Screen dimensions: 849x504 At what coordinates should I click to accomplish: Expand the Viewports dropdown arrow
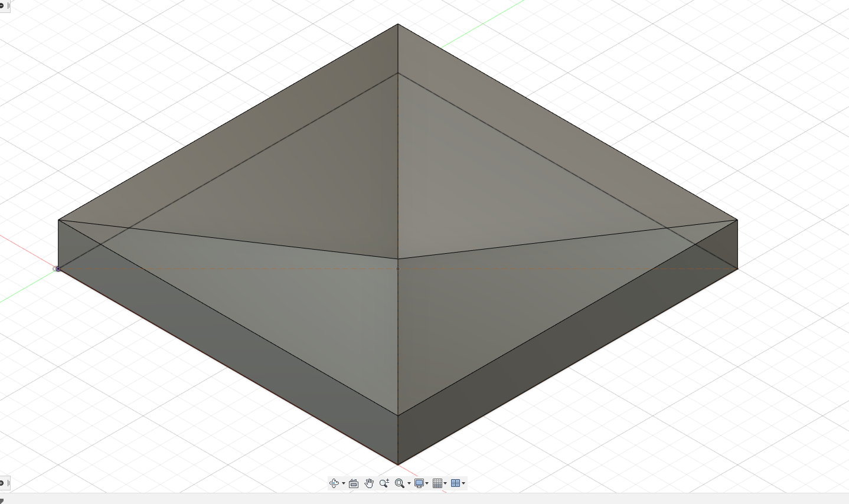tap(463, 484)
